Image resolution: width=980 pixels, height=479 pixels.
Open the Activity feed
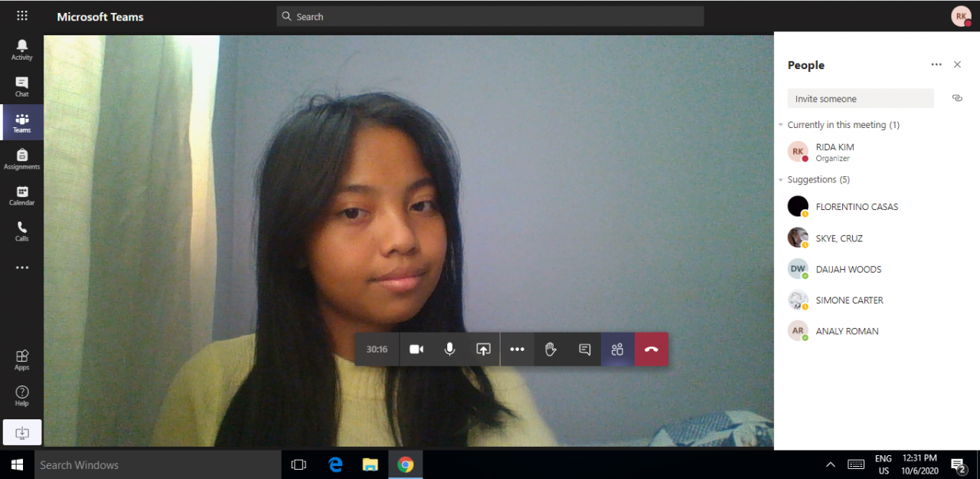(21, 50)
